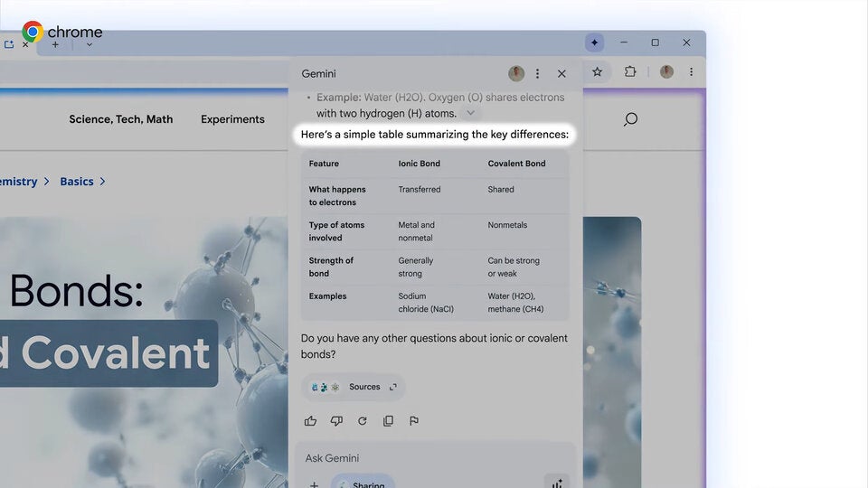The height and width of the screenshot is (488, 868).
Task: Give thumbs up to Gemini response
Action: pyautogui.click(x=310, y=421)
